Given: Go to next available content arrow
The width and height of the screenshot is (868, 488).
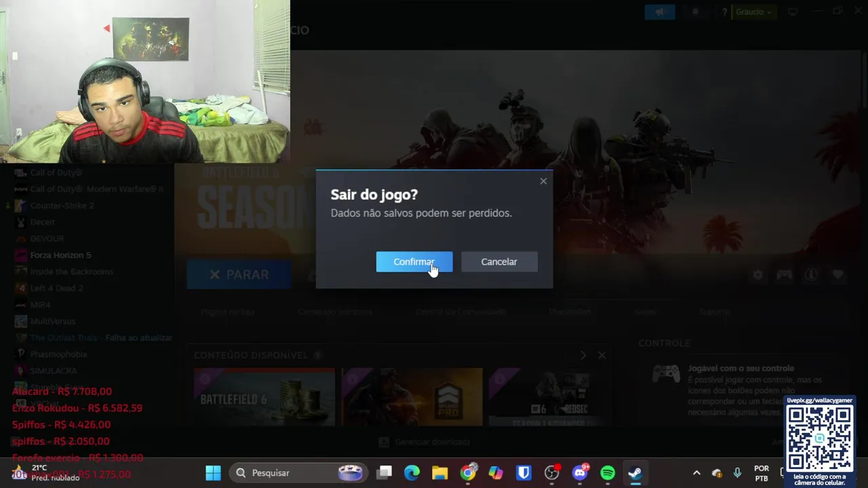Looking at the screenshot, I should 583,355.
